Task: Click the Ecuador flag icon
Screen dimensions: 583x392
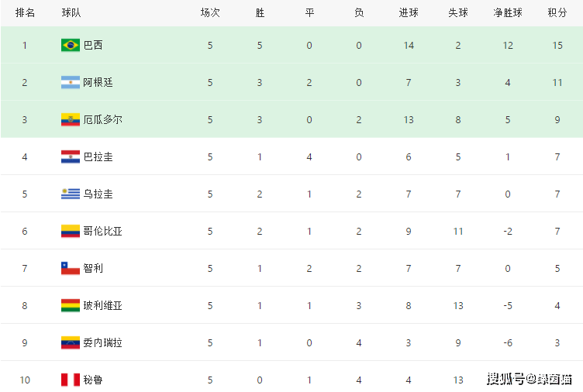Action: tap(71, 119)
